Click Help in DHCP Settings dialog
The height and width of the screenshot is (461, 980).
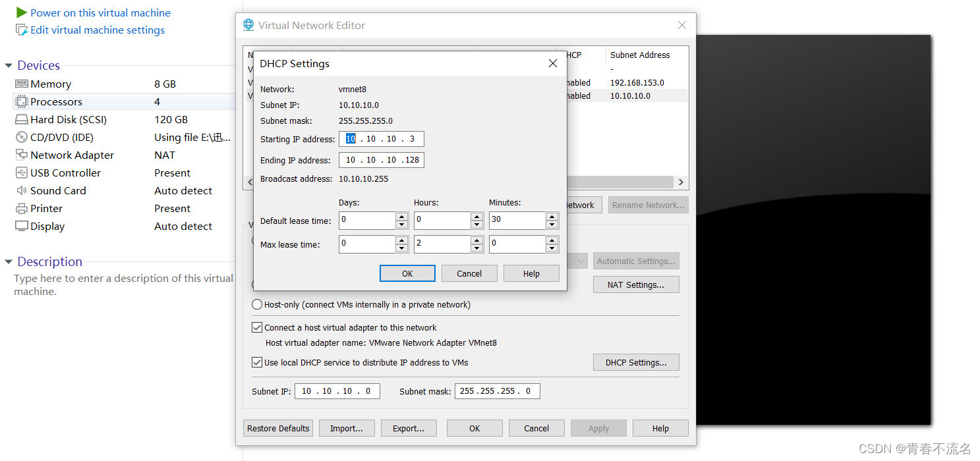point(531,273)
